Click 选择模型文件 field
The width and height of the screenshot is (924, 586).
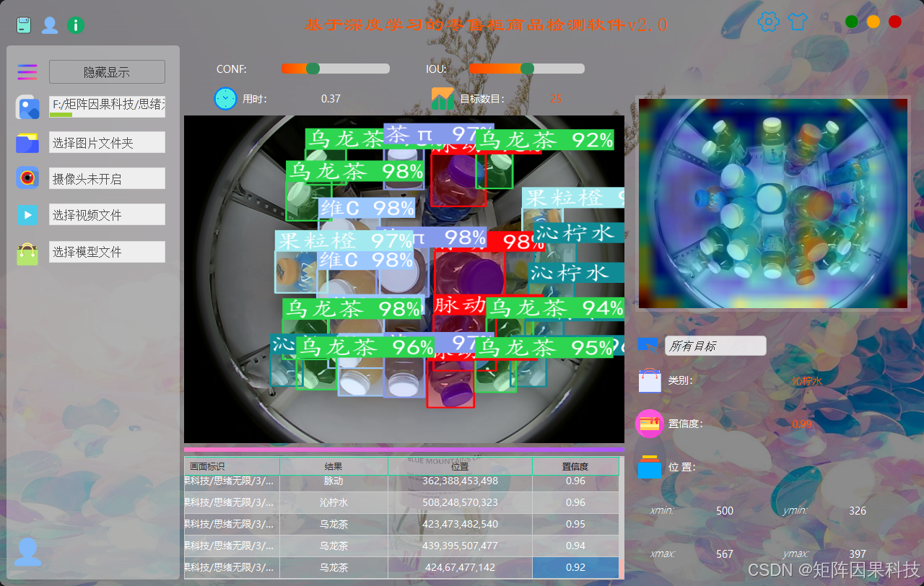(107, 251)
